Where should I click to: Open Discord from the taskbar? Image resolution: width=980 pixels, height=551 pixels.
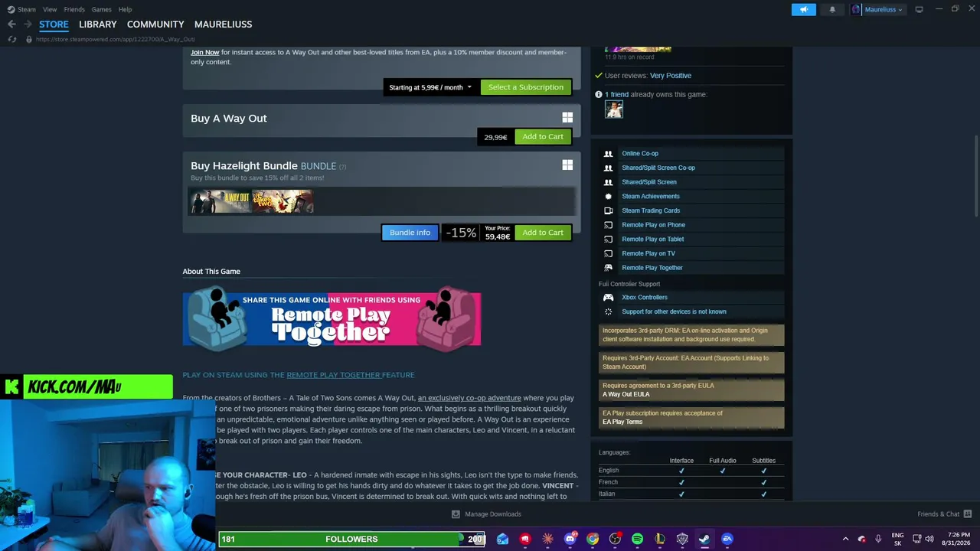coord(570,539)
